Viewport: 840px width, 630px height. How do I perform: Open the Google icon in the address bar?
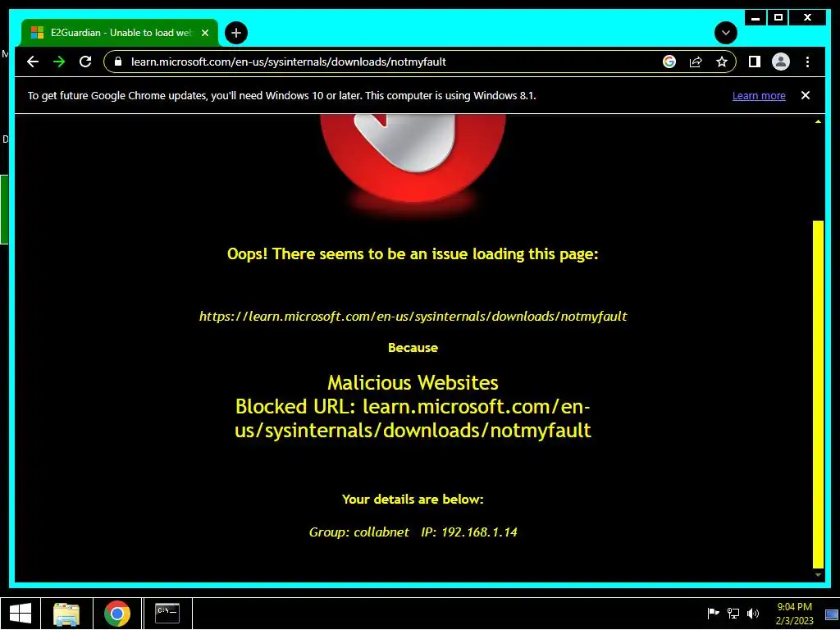669,62
